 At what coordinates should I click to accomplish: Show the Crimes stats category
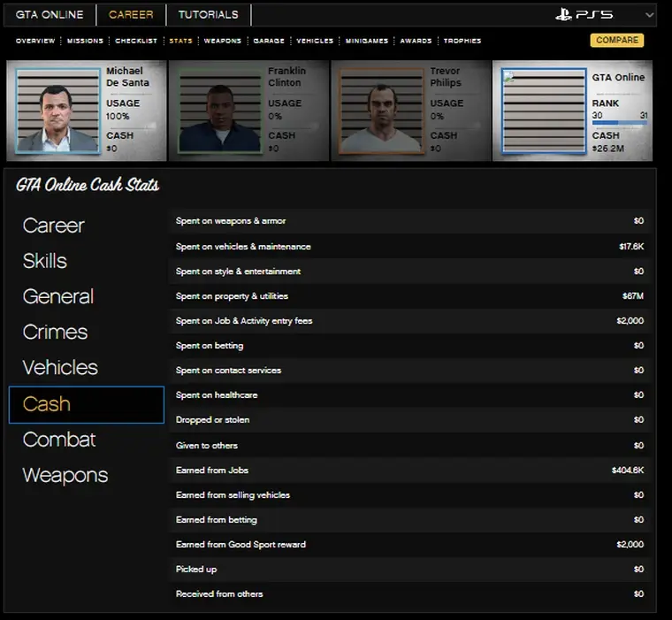[x=55, y=333]
